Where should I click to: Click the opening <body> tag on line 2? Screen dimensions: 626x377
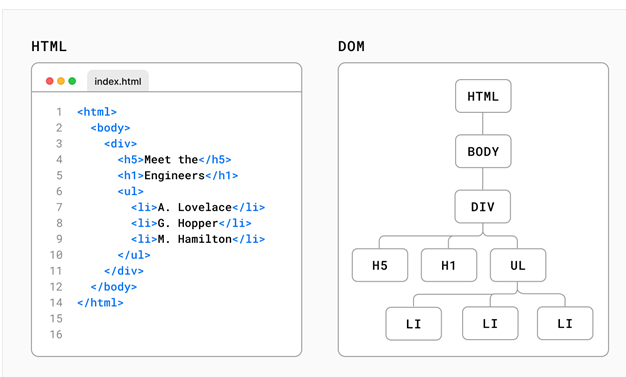tap(110, 128)
